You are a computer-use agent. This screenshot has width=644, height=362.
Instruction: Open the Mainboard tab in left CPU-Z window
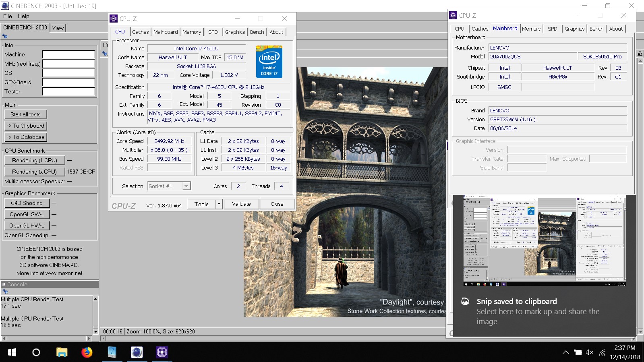[166, 32]
